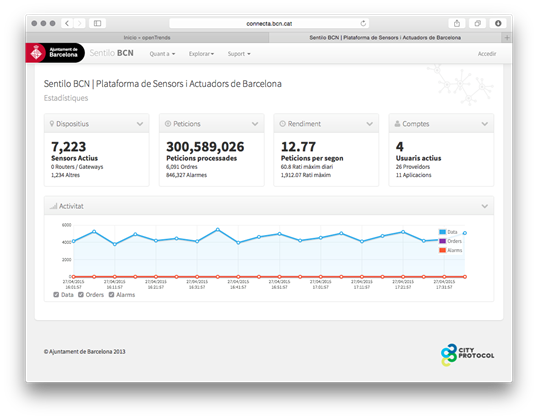Go forward with Safari's forward arrow
538x419 pixels.
[x=79, y=23]
